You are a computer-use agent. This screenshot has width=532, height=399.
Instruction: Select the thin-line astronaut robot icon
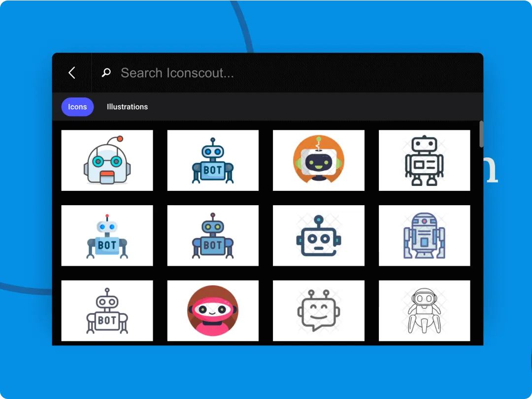[x=425, y=311]
